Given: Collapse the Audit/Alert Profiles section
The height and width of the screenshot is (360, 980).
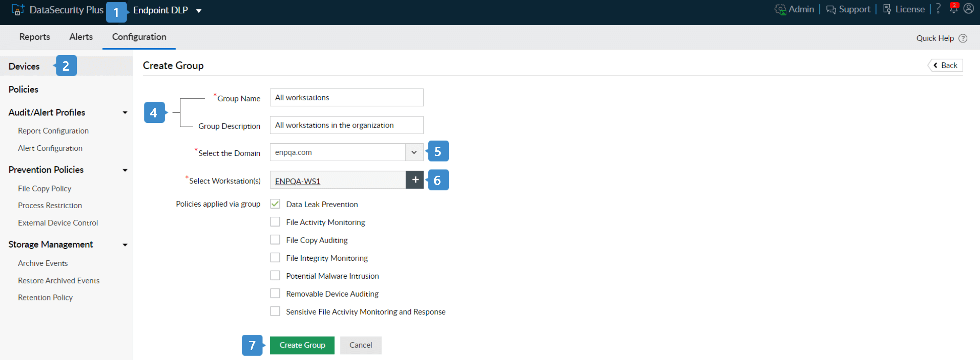Looking at the screenshot, I should click(x=125, y=112).
